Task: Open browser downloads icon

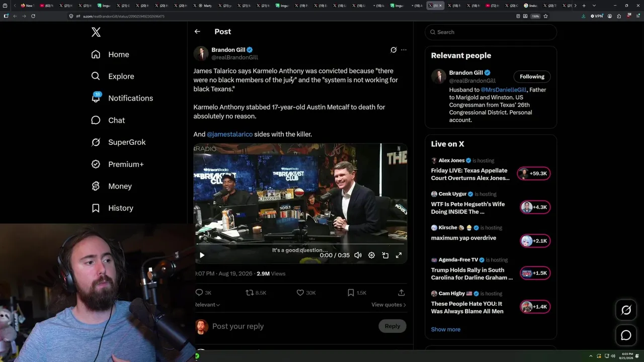Action: [x=583, y=16]
